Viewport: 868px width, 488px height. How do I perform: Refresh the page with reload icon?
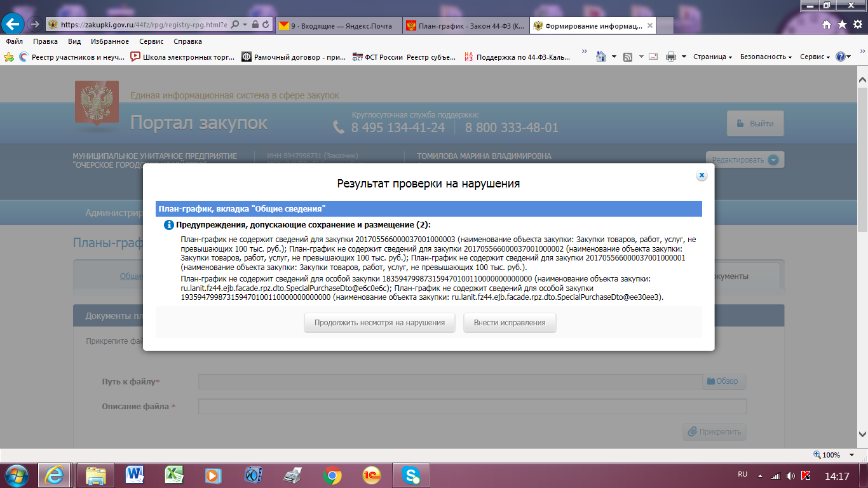click(266, 25)
